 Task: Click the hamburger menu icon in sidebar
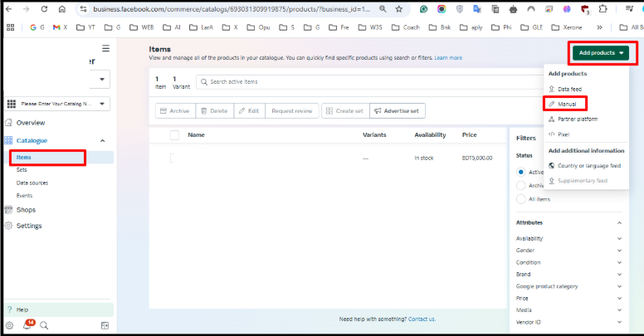tap(105, 49)
